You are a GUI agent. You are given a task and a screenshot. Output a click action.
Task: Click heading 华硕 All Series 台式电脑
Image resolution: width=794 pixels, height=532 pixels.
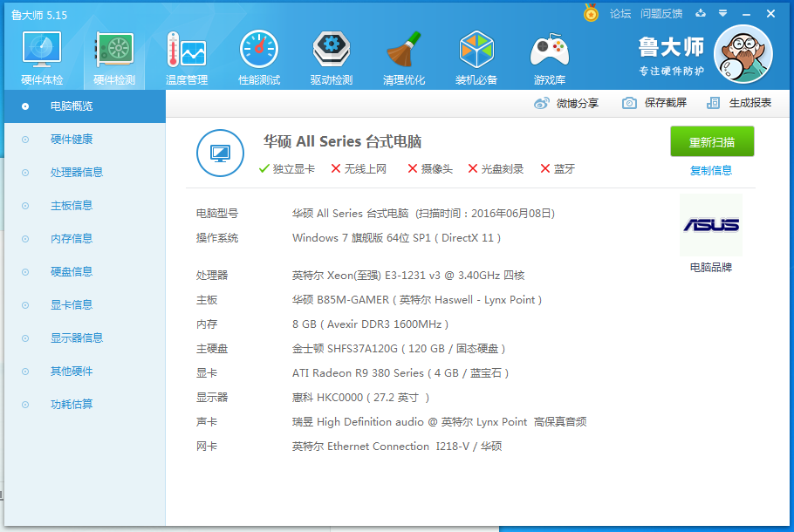(342, 141)
